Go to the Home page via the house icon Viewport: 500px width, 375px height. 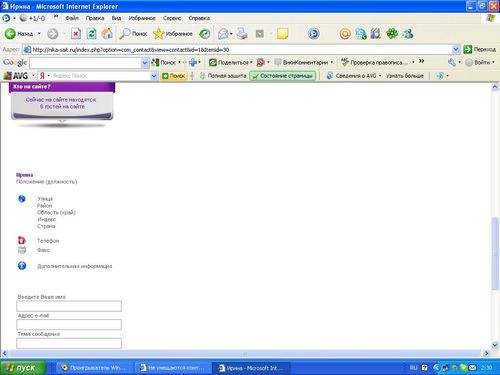point(107,34)
